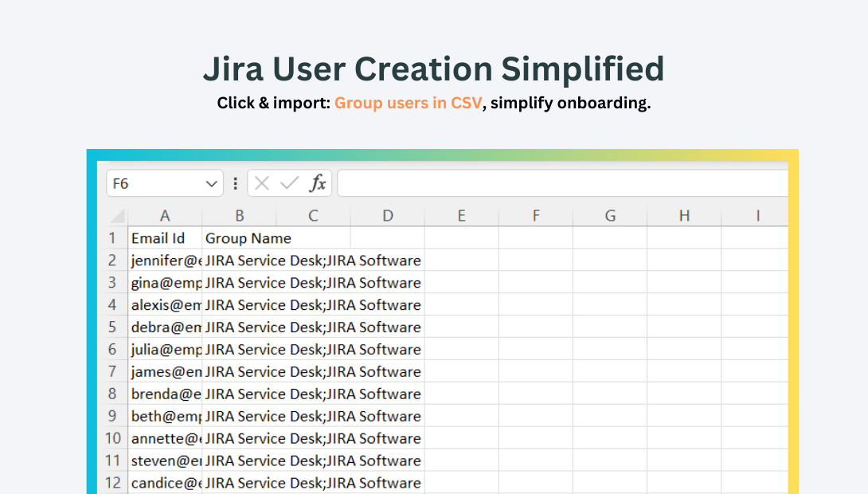Select column A header
Viewport: 868px width, 494px height.
[x=165, y=215]
